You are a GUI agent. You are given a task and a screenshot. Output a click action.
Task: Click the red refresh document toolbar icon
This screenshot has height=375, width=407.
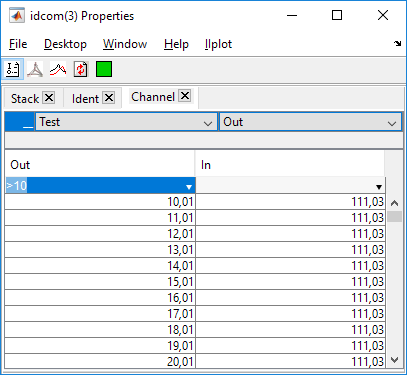pos(80,69)
